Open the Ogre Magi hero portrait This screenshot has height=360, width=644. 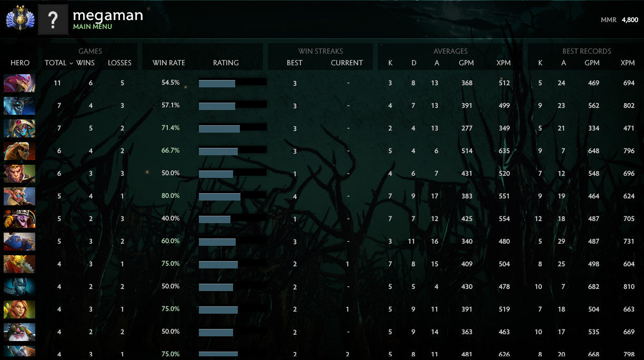(19, 242)
